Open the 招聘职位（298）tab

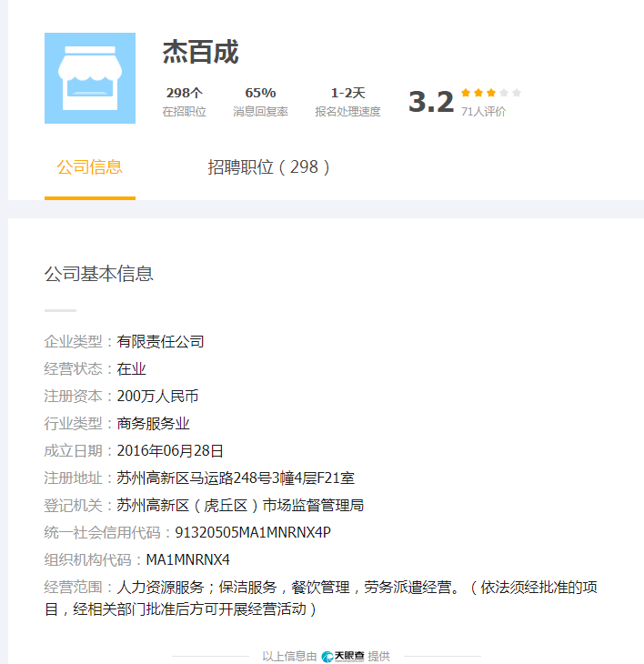click(x=268, y=167)
